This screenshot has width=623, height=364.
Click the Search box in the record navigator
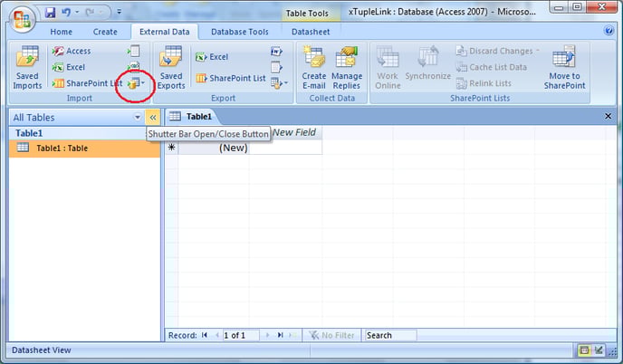coord(390,335)
